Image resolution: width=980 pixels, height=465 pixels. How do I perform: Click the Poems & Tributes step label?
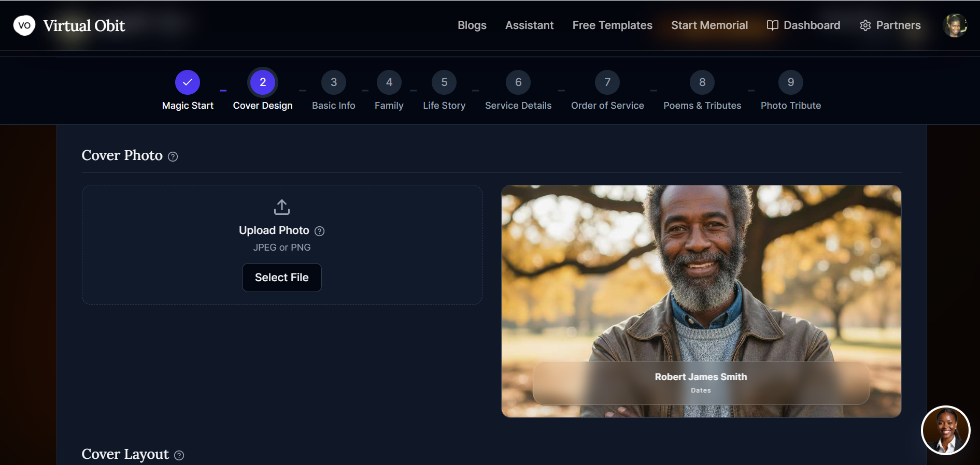pos(702,106)
